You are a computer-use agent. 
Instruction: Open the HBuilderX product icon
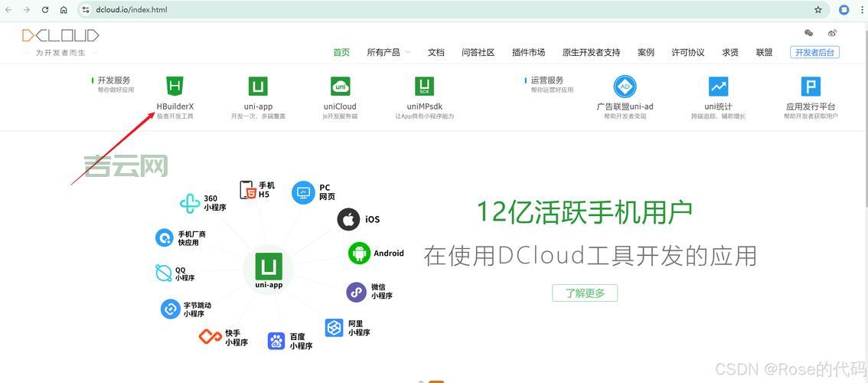click(x=175, y=87)
